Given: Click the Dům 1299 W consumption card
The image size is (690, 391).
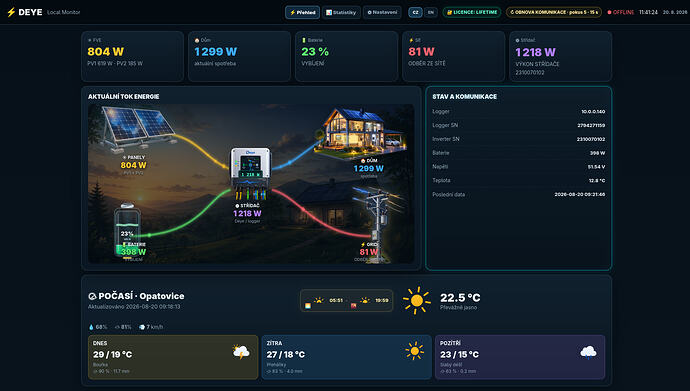Looking at the screenshot, I should click(x=239, y=56).
